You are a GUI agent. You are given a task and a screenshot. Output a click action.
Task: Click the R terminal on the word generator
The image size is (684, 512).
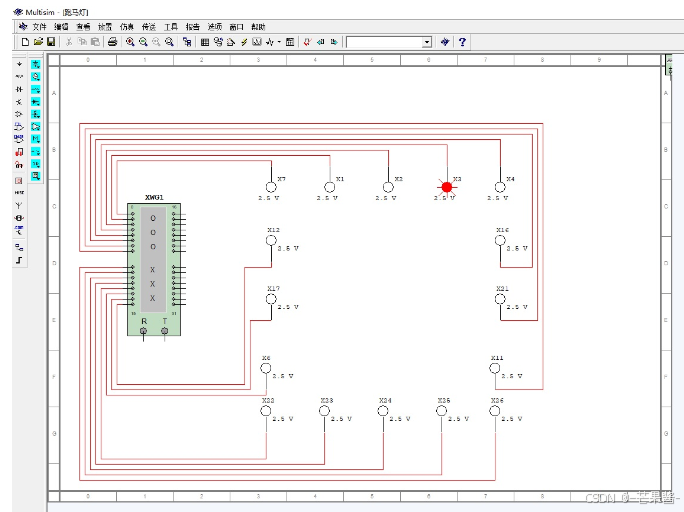point(144,331)
